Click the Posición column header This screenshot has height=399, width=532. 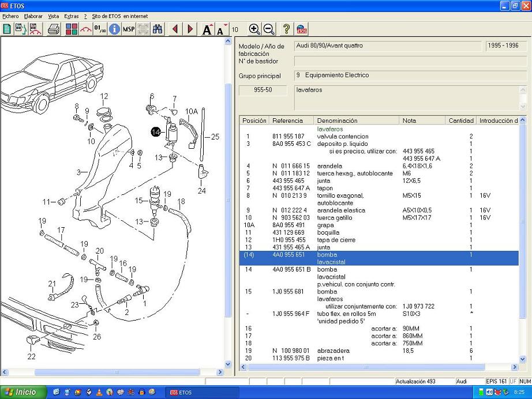coord(254,121)
